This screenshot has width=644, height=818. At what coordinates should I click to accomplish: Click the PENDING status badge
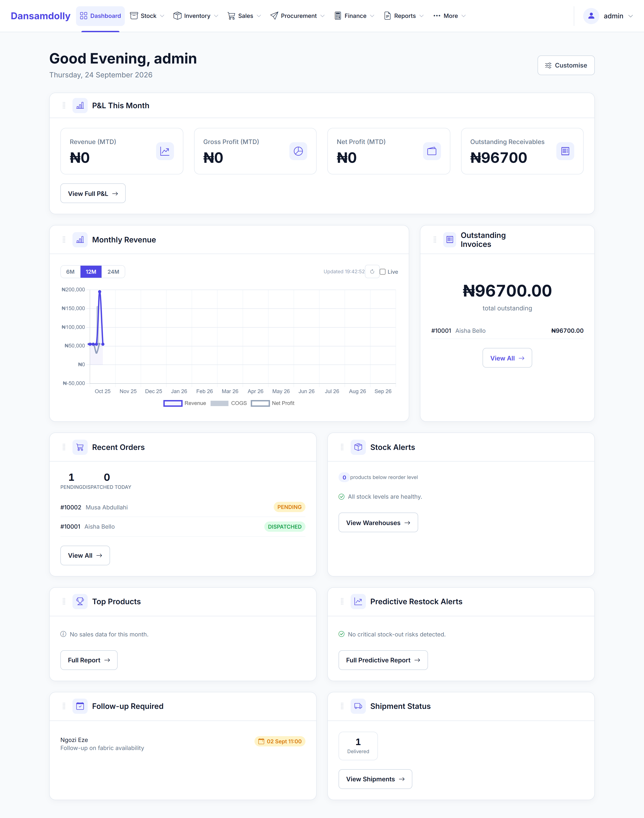(289, 507)
